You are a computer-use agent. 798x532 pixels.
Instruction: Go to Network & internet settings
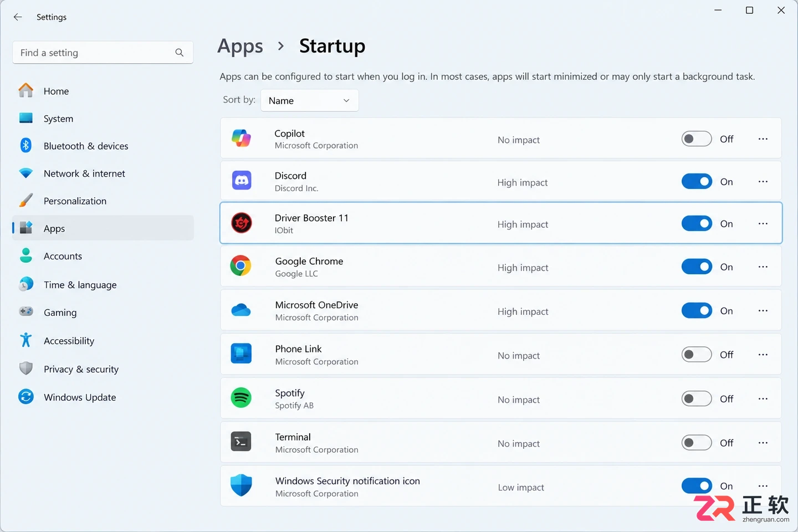click(103, 173)
